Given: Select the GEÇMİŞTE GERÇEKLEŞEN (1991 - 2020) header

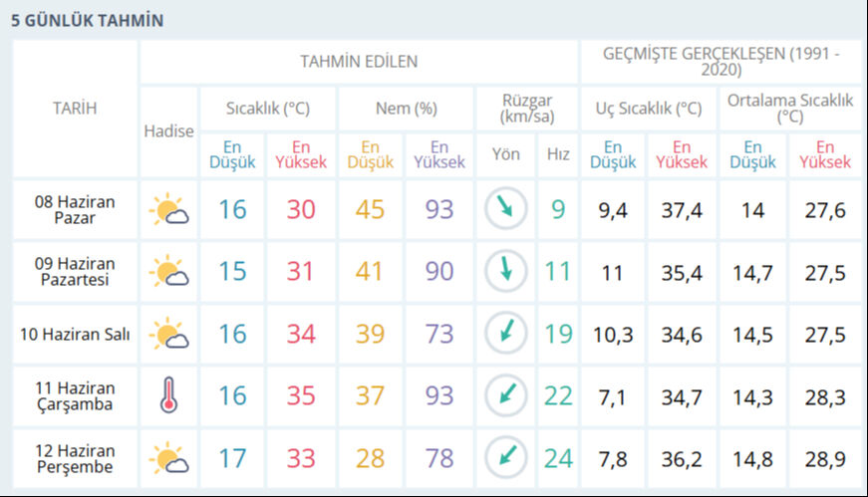Looking at the screenshot, I should click(721, 62).
